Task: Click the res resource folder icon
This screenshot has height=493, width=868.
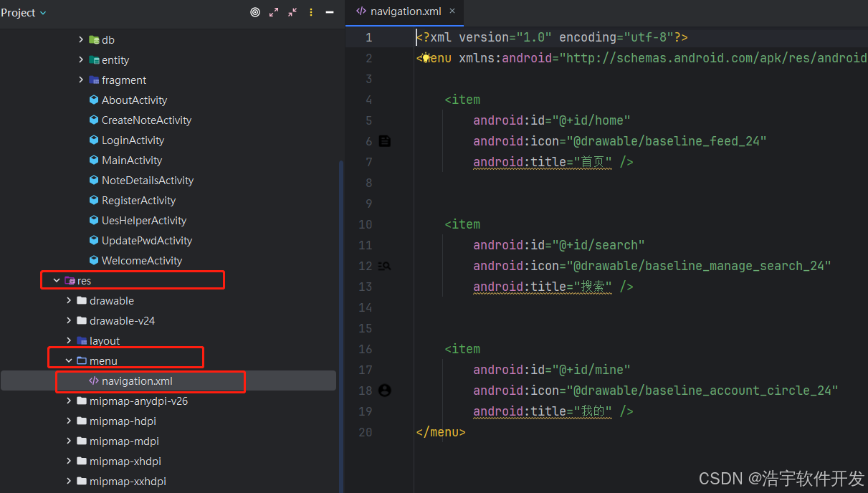Action: click(70, 281)
